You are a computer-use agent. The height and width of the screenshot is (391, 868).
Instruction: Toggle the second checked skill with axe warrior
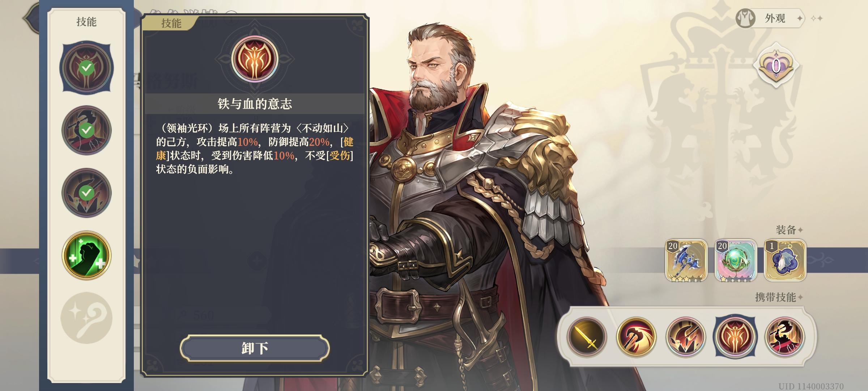[x=86, y=130]
